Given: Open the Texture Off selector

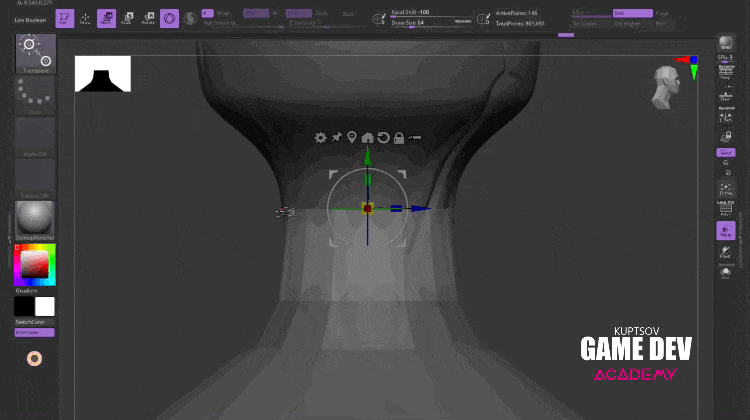Looking at the screenshot, I should click(x=35, y=178).
